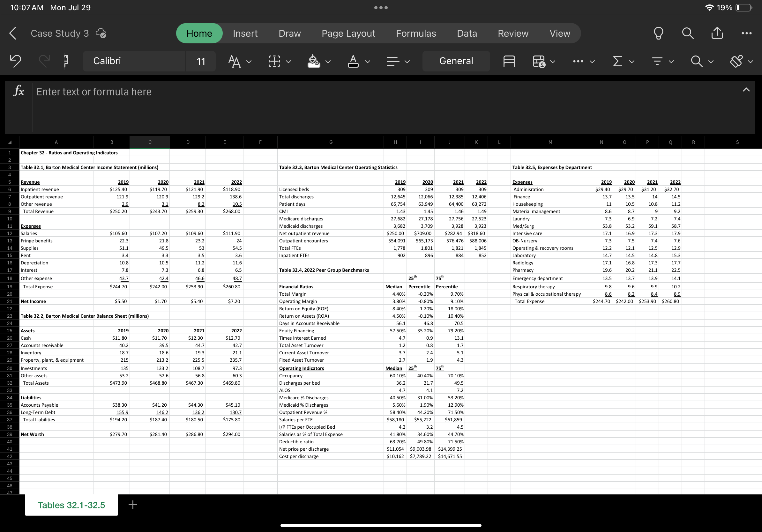Select the clear formatting brush icon
762x532 pixels.
pyautogui.click(x=736, y=61)
